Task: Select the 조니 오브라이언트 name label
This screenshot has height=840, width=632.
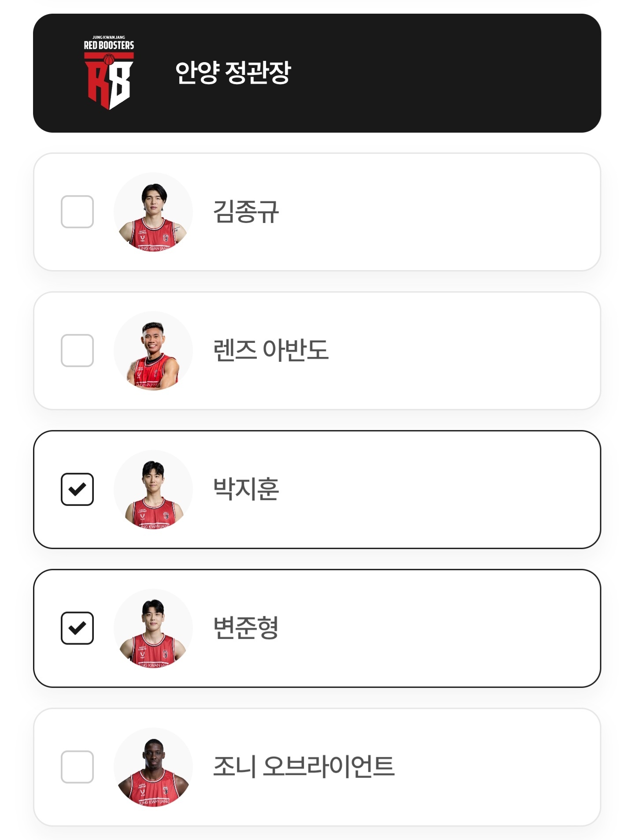Action: 303,767
